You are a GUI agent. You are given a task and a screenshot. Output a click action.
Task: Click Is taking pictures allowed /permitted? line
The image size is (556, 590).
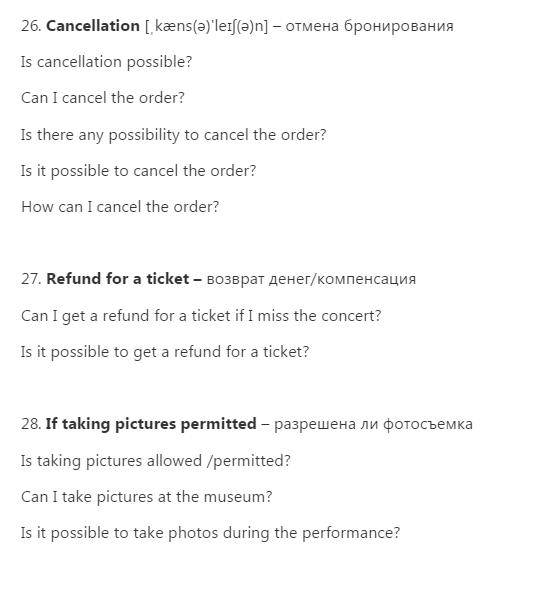coord(156,461)
